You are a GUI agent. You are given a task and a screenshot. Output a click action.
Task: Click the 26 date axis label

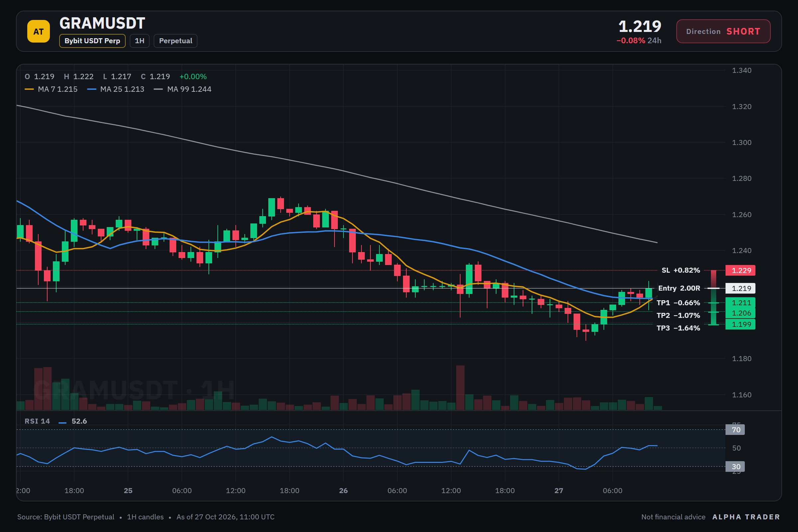(343, 491)
